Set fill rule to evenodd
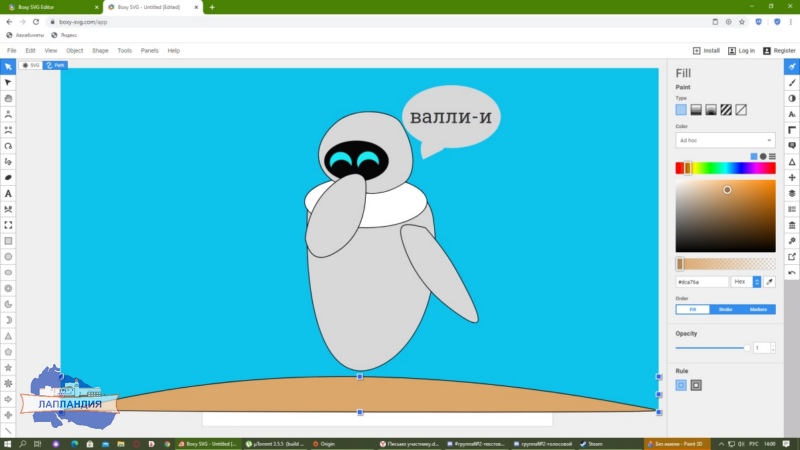 pos(696,385)
